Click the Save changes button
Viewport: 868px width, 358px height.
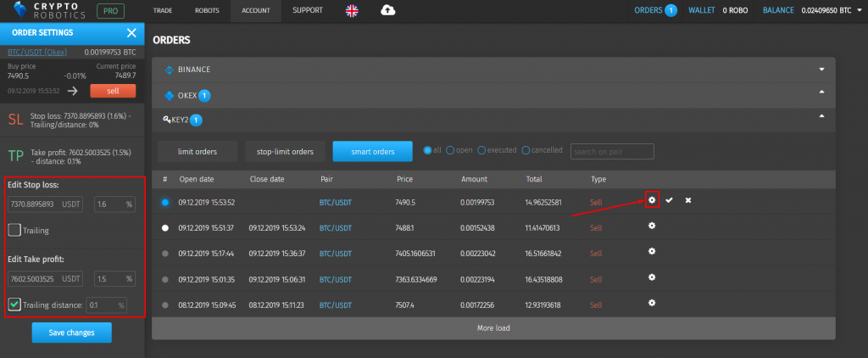click(71, 333)
